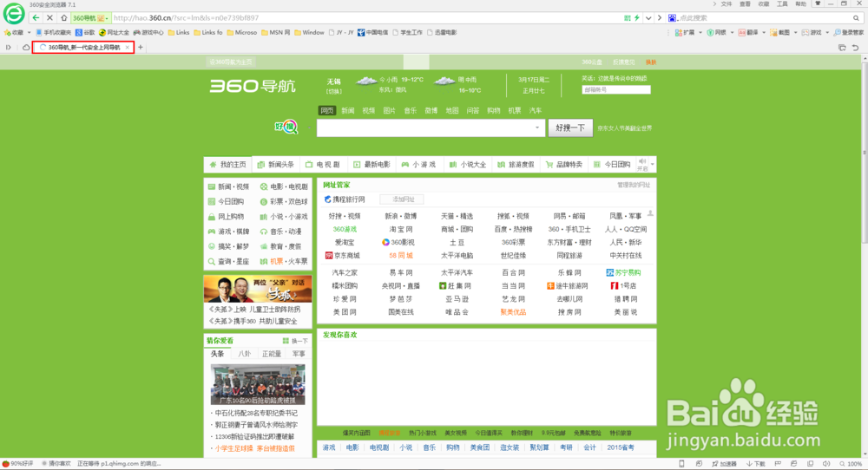The image size is (868, 470).
Task: Click into the main 好搜 search input field
Action: pyautogui.click(x=430, y=127)
